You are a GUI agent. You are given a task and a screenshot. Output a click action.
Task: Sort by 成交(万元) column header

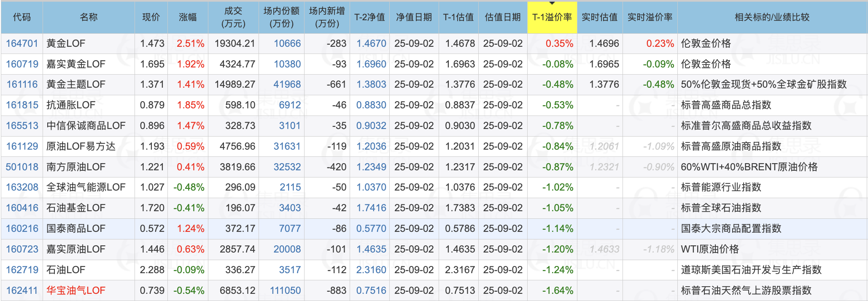click(233, 17)
